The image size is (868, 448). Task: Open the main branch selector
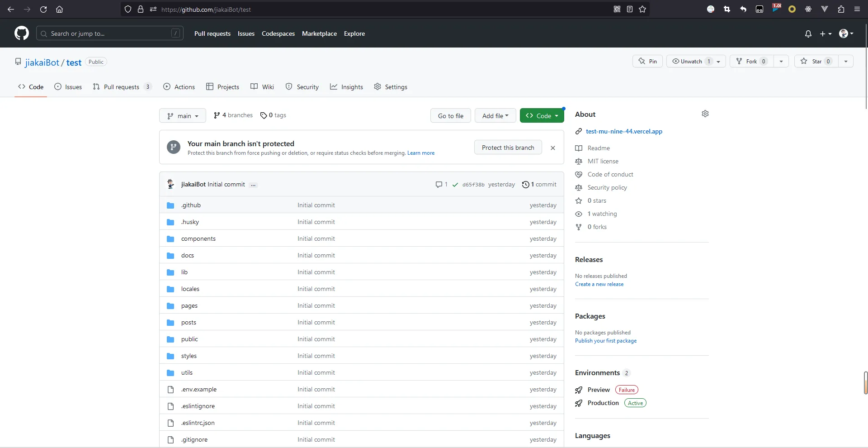tap(183, 116)
